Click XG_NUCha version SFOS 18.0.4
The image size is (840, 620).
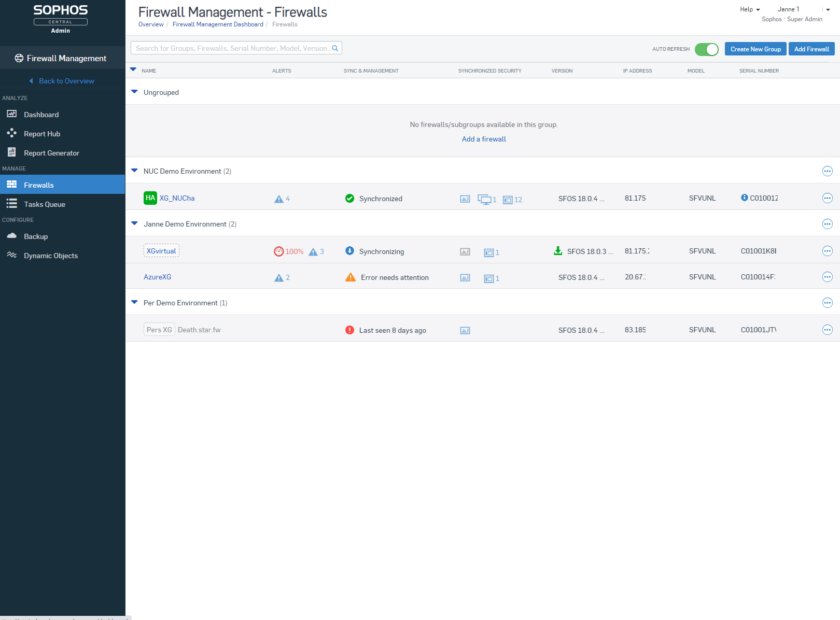pyautogui.click(x=581, y=199)
